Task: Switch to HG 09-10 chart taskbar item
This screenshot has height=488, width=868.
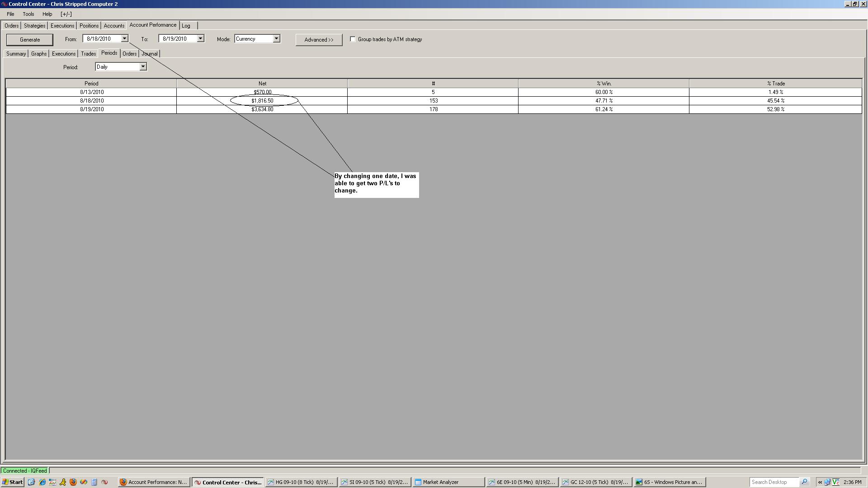Action: 302,482
